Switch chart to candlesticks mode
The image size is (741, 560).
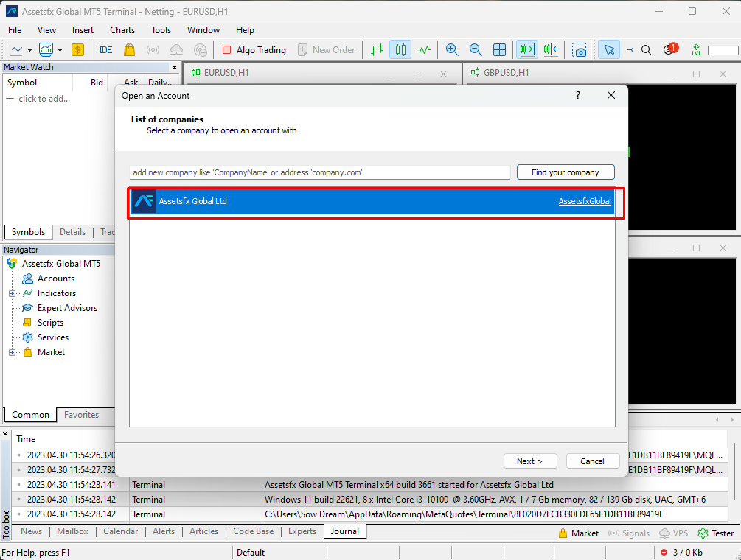point(400,49)
